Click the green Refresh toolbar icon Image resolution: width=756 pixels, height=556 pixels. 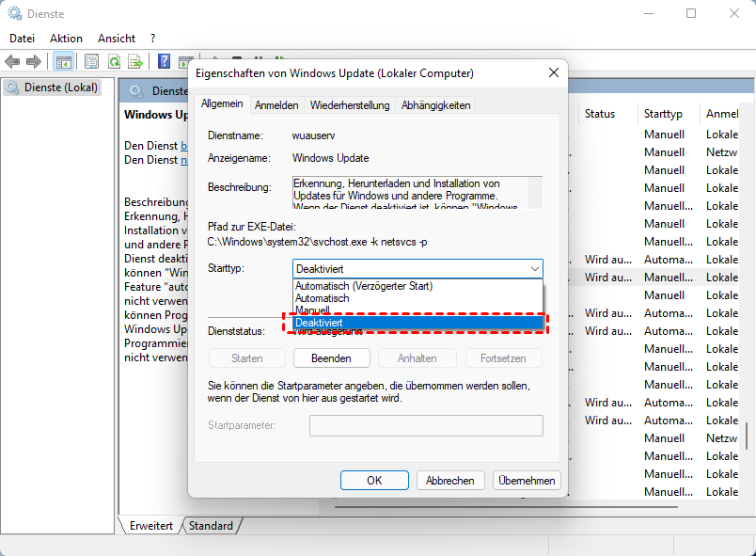point(115,61)
